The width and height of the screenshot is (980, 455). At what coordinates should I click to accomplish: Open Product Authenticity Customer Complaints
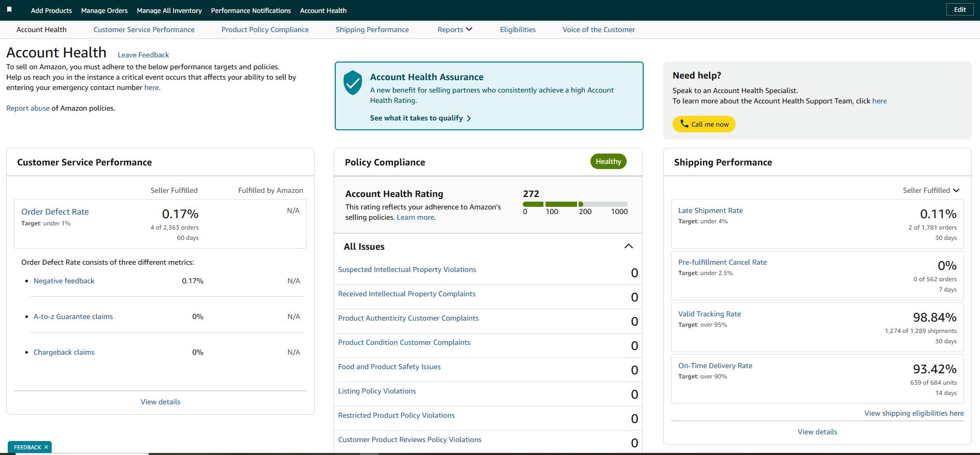click(408, 318)
